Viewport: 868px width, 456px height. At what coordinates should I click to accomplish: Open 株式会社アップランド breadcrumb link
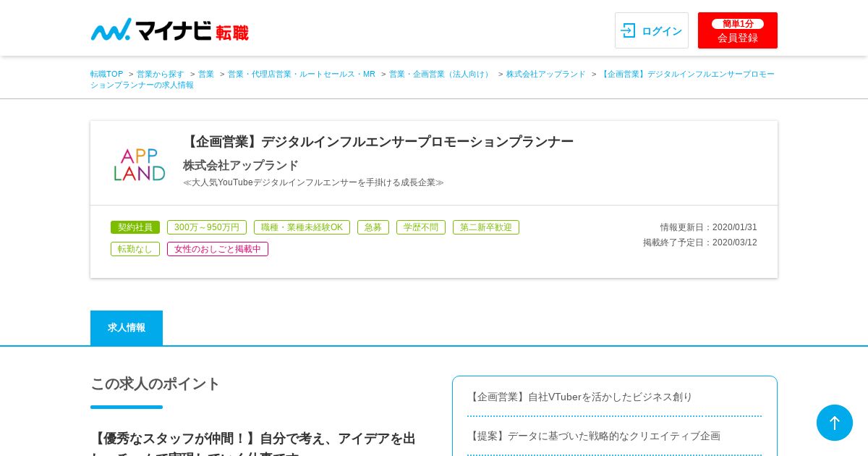[546, 74]
